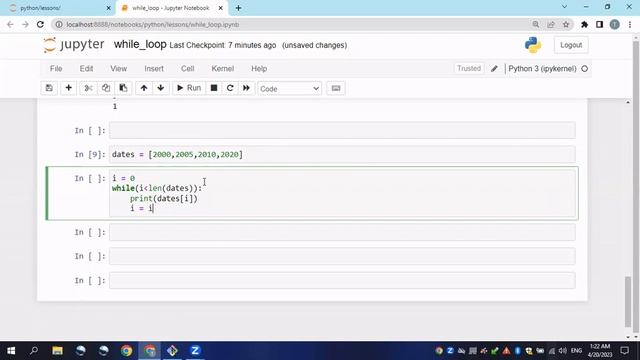Restart kernel and run all cells icon
The height and width of the screenshot is (360, 640).
coord(246,88)
